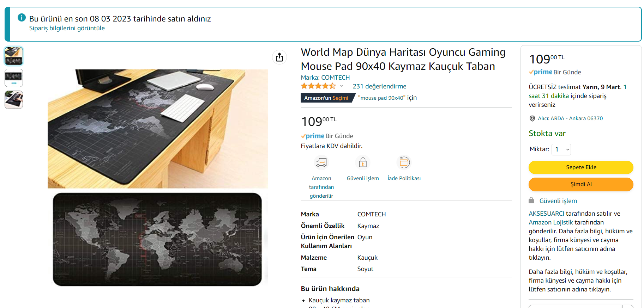Viewport: 644px width, 308px height.
Task: Click the Bu ürün hakkında heading
Action: [x=330, y=289]
